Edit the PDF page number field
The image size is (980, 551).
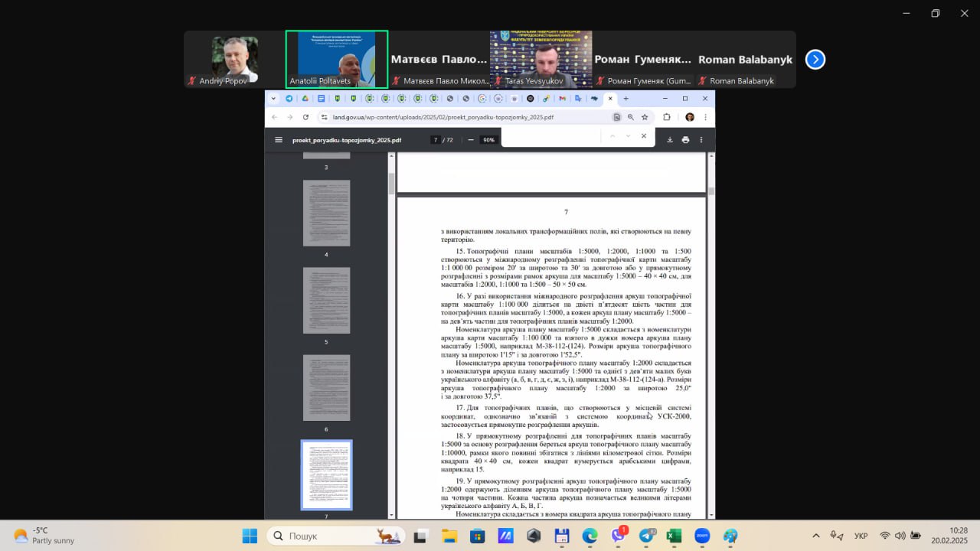(x=436, y=140)
